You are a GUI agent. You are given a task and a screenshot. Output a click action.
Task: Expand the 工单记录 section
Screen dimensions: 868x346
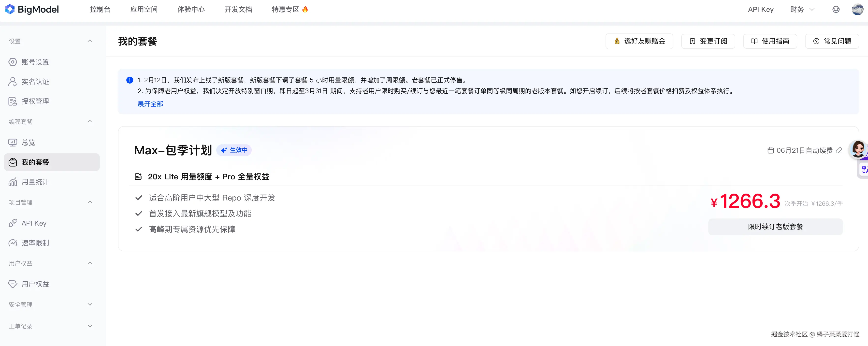tap(90, 326)
